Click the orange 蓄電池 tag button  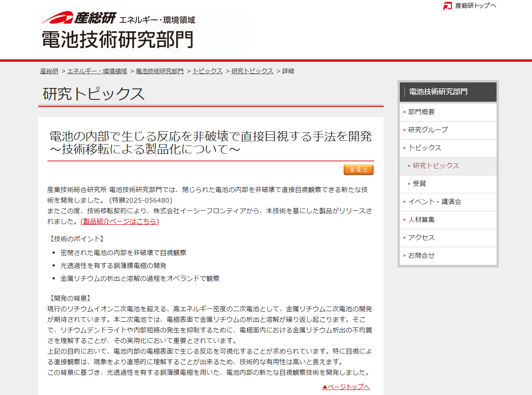coord(358,170)
